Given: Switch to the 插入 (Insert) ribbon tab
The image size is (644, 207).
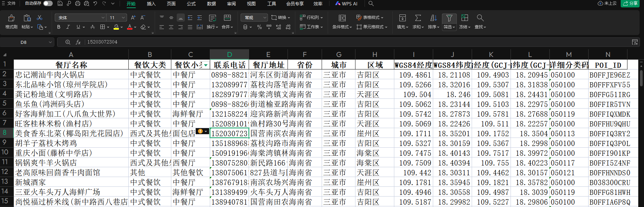Looking at the screenshot, I should point(151,4).
